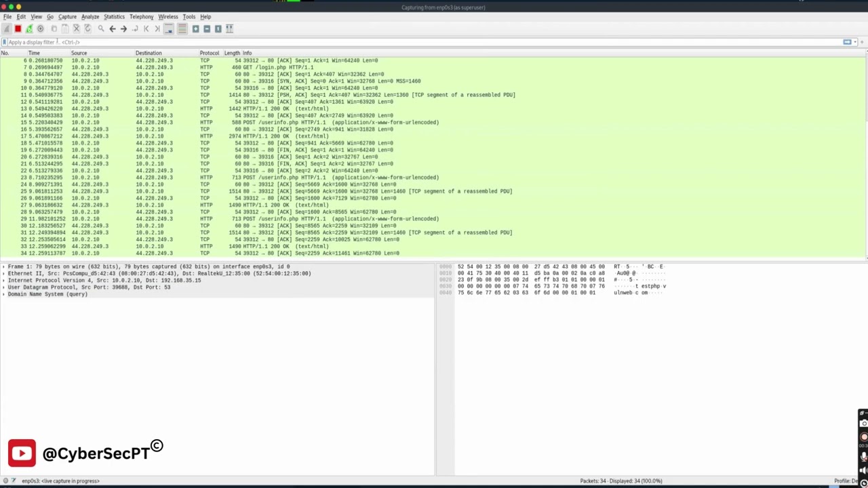Go back to previous packet arrow
This screenshot has height=488, width=868.
point(113,28)
